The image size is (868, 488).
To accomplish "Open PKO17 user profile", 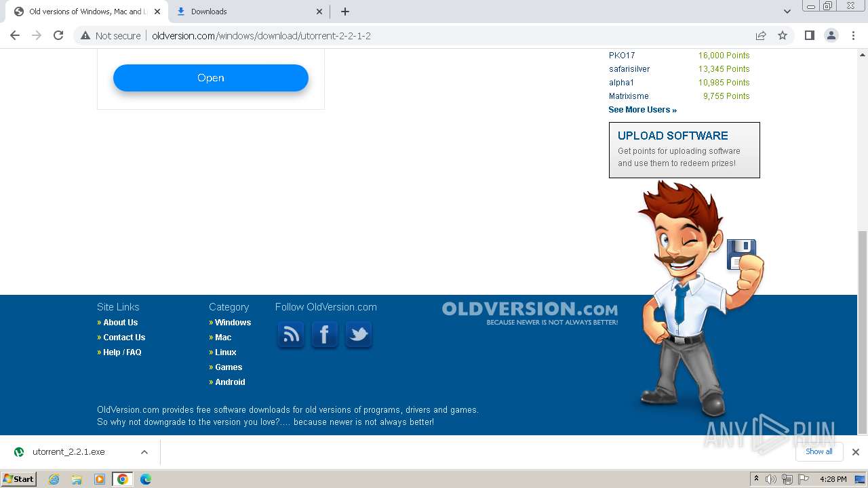I will pyautogui.click(x=622, y=56).
